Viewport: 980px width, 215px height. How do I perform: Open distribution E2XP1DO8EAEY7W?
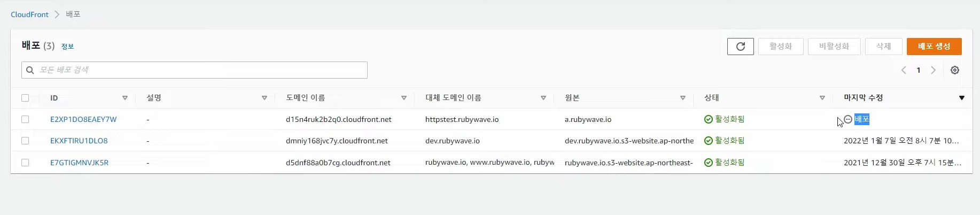pyautogui.click(x=83, y=119)
